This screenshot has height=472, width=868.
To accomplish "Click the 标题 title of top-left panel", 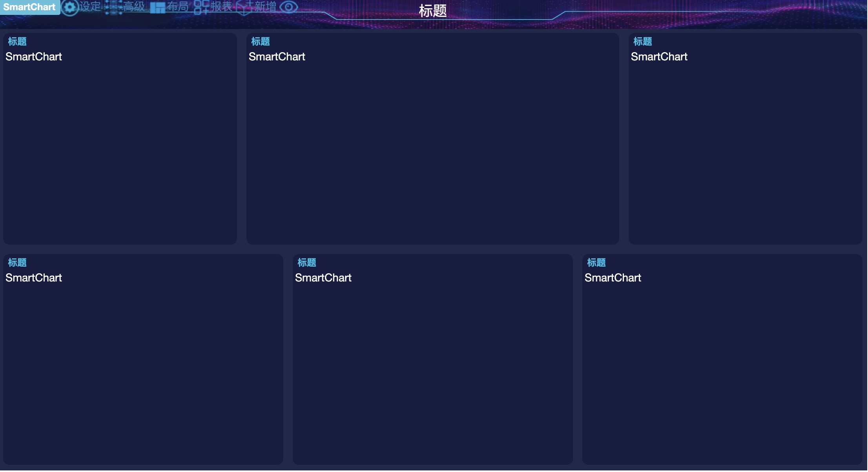I will [x=17, y=42].
